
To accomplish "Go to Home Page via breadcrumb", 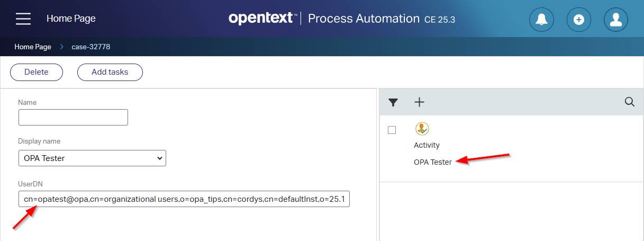I will click(33, 47).
